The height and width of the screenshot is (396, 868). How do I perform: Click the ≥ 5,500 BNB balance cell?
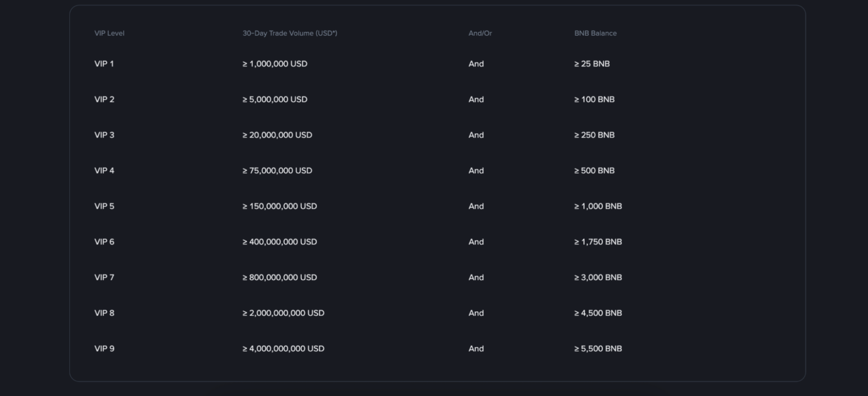(x=598, y=349)
